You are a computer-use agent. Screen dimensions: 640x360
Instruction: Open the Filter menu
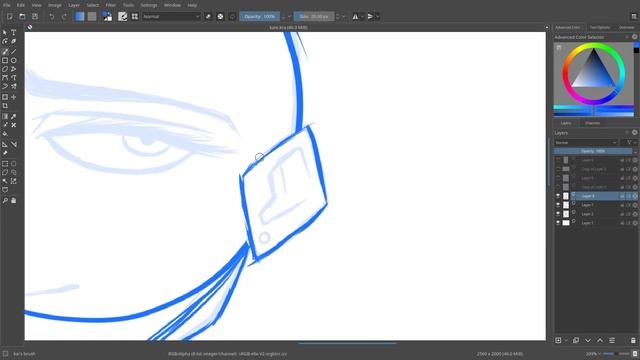pos(111,5)
